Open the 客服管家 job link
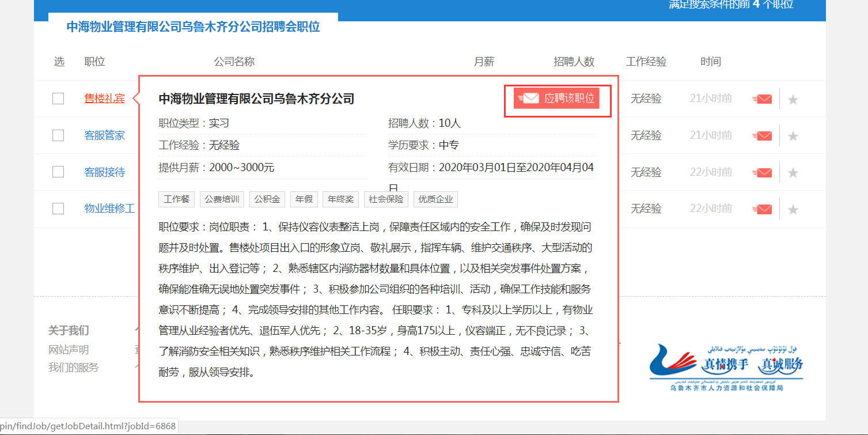Image resolution: width=868 pixels, height=435 pixels. coord(105,135)
